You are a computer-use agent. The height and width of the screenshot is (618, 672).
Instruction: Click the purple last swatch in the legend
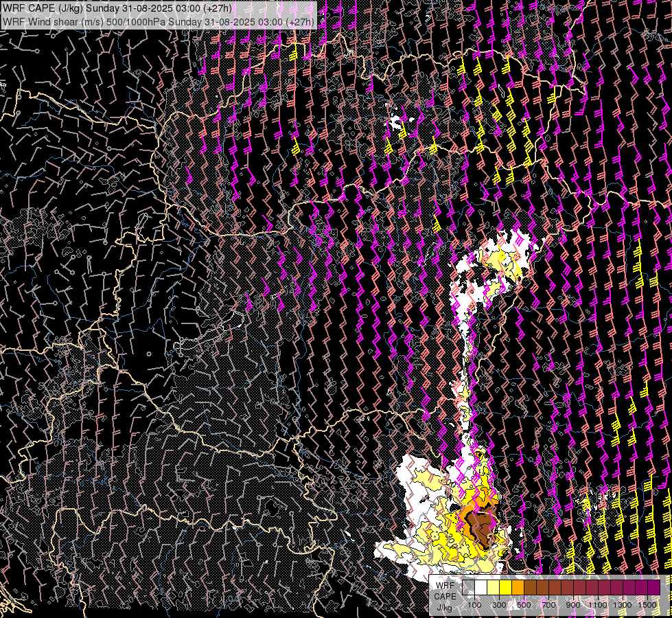point(654,588)
